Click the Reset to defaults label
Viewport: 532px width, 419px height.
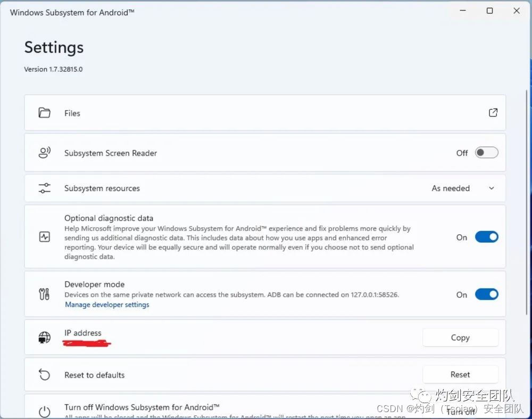pyautogui.click(x=95, y=375)
